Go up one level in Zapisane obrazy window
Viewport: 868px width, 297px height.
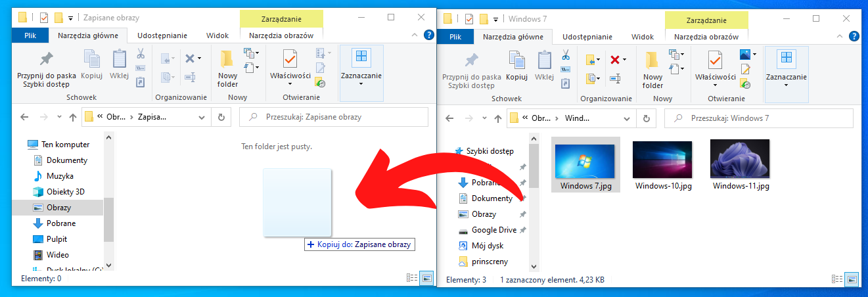(x=73, y=117)
